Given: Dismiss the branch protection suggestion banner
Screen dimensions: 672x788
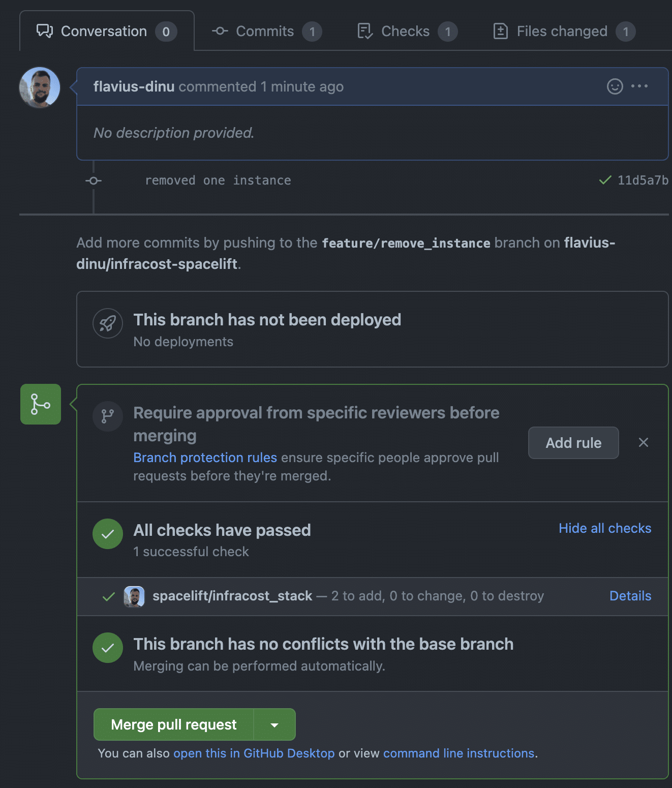Looking at the screenshot, I should tap(644, 443).
